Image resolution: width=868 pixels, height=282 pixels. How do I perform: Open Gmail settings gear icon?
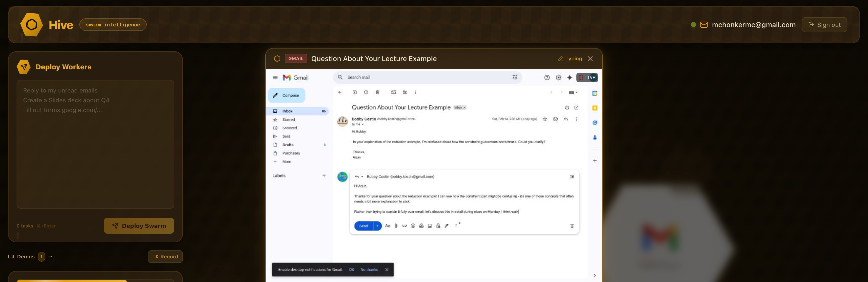click(558, 78)
